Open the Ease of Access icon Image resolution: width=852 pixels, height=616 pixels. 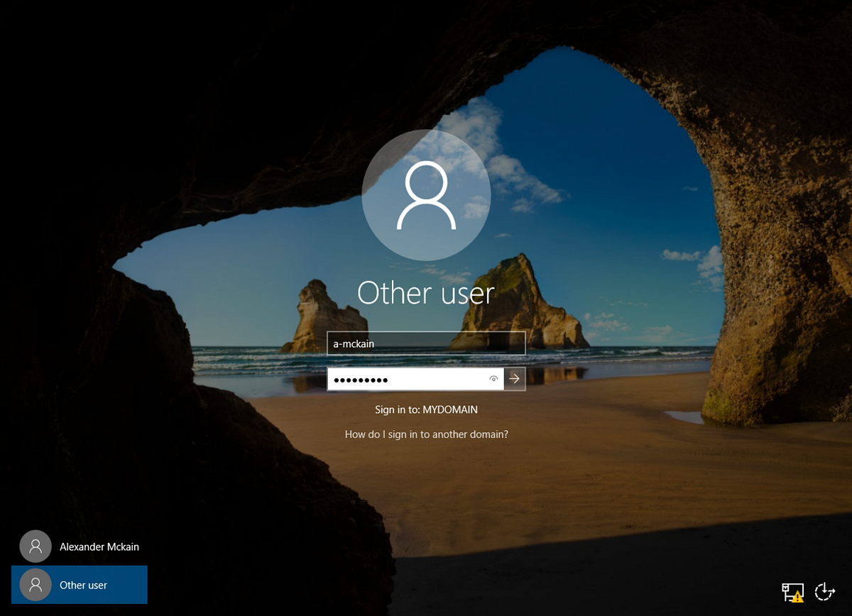click(x=823, y=593)
